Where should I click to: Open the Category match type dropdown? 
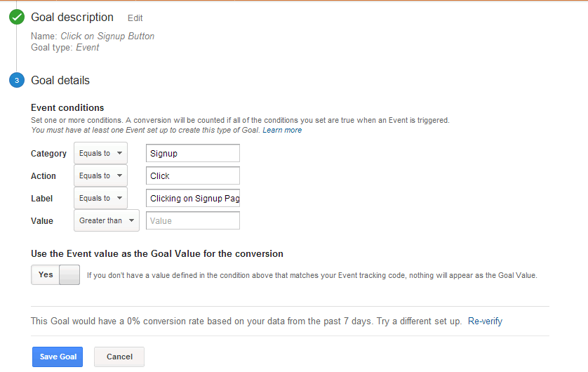pyautogui.click(x=100, y=153)
